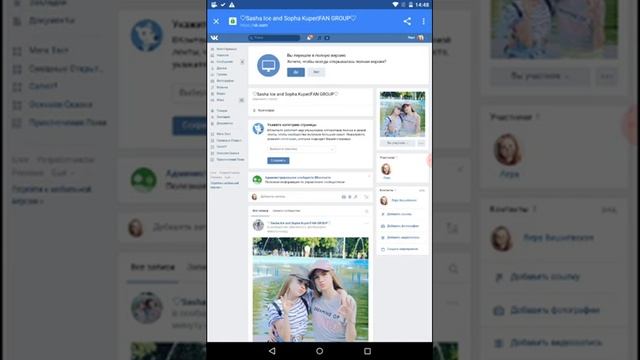Edit contacts via the 'ред.' link
This screenshot has width=640, height=360.
tap(422, 190)
